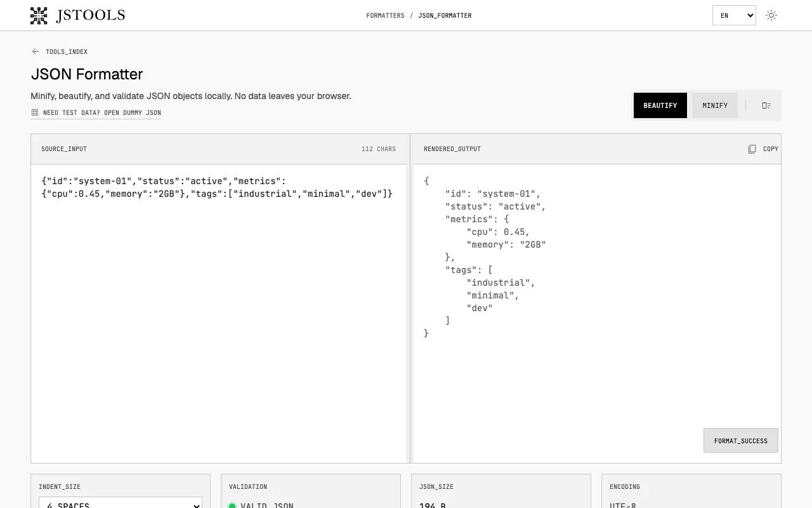Click the "cpu": 0.45 output line
Image resolution: width=812 pixels, height=508 pixels.
point(499,232)
